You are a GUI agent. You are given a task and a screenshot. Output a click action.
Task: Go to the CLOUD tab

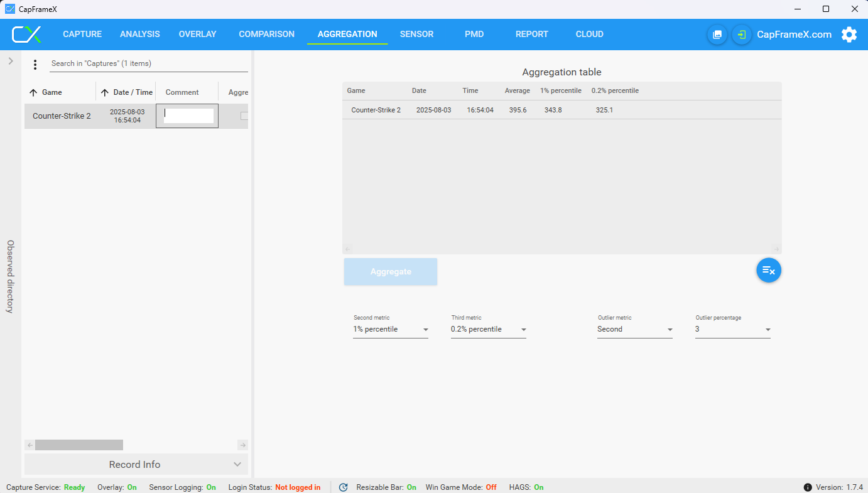[x=590, y=35]
